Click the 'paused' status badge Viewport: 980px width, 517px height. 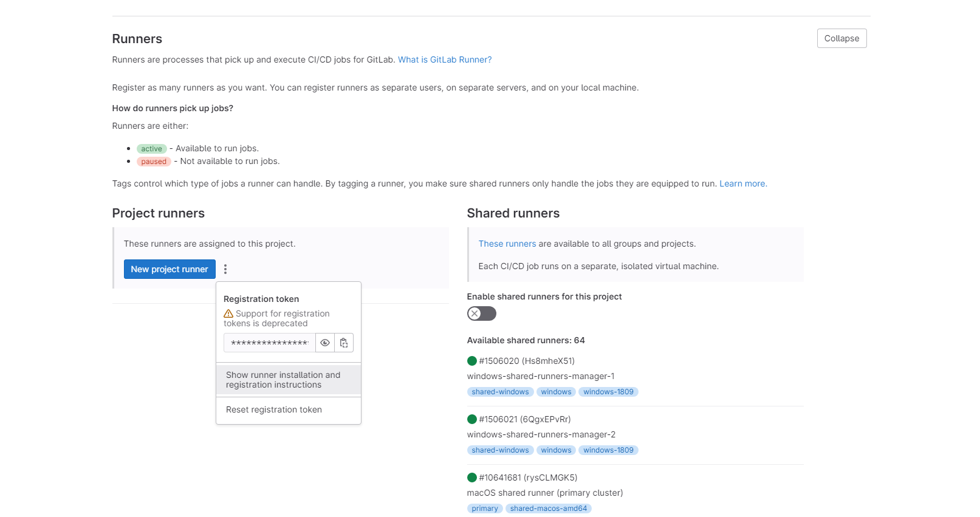154,162
